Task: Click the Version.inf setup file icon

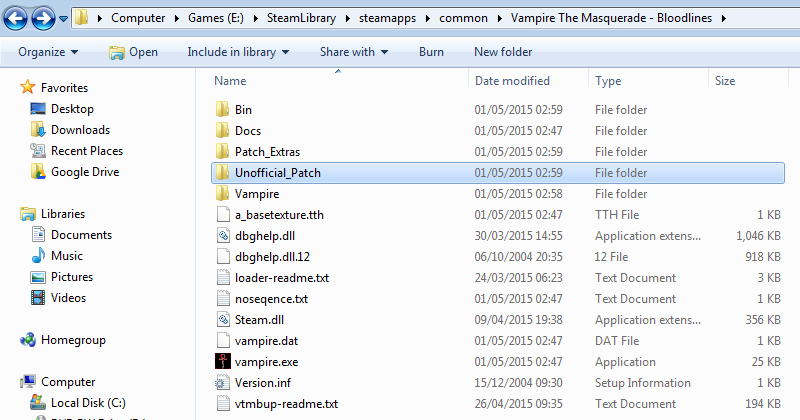Action: [x=222, y=382]
